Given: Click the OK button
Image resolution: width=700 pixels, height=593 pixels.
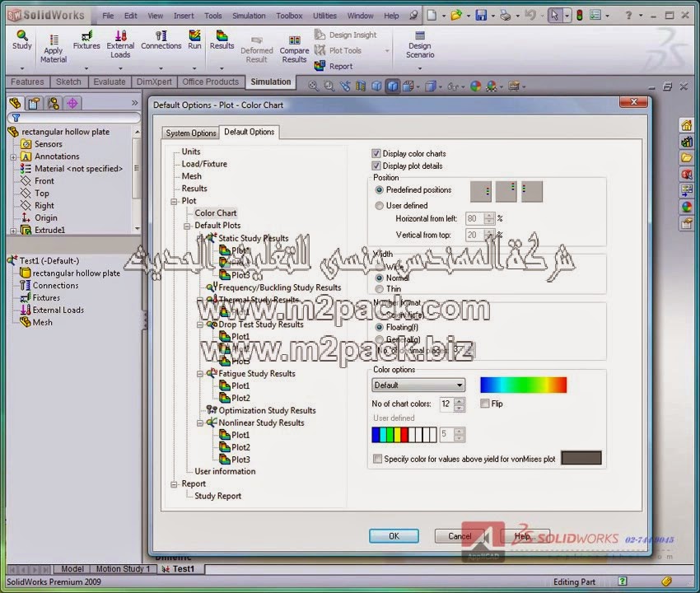Looking at the screenshot, I should [x=394, y=536].
